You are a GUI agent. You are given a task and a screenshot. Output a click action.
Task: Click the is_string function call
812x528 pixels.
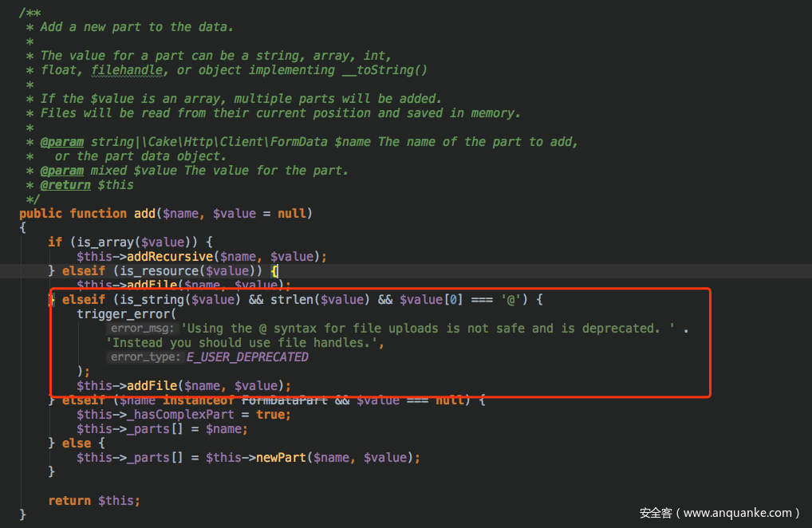point(155,299)
